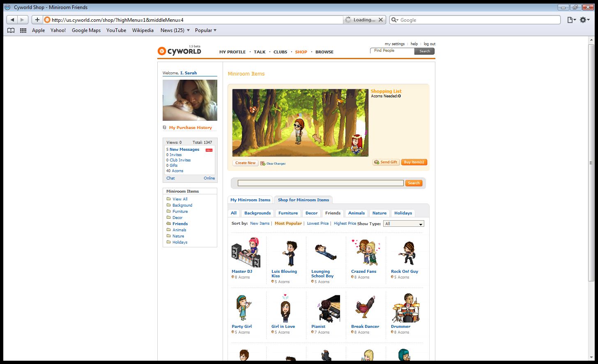Open SHOP menu item
Viewport: 598px width, 364px height.
(x=301, y=52)
